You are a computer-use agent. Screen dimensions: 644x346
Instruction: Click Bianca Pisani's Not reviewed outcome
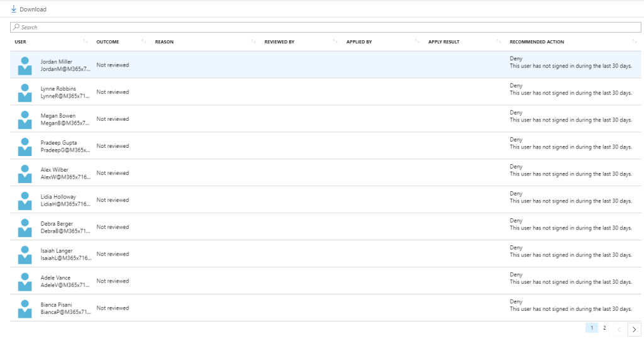tap(113, 308)
